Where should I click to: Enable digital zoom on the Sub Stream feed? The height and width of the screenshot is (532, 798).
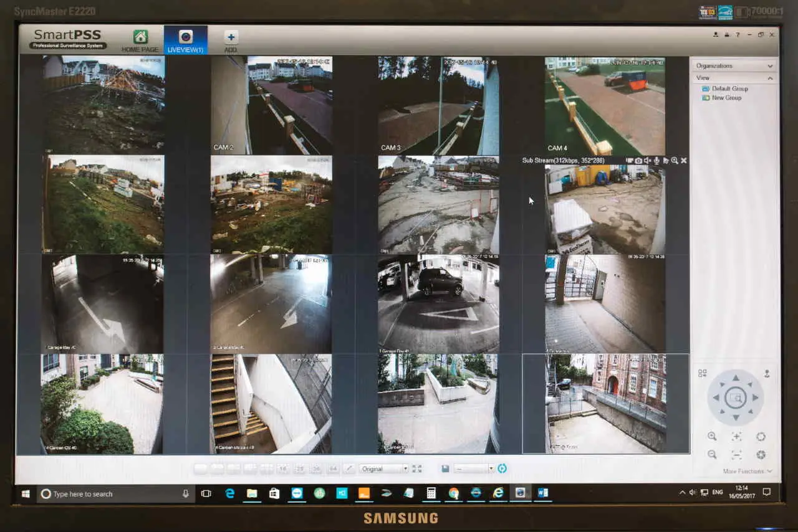(674, 160)
